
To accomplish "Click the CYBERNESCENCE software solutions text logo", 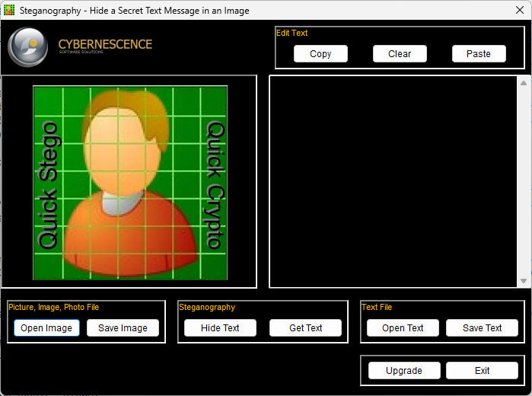I will coord(105,46).
